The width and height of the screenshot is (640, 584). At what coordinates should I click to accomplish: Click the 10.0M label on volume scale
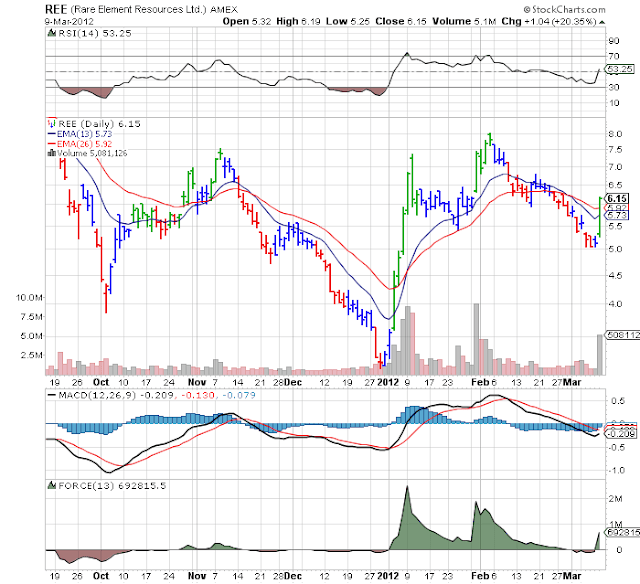29,298
